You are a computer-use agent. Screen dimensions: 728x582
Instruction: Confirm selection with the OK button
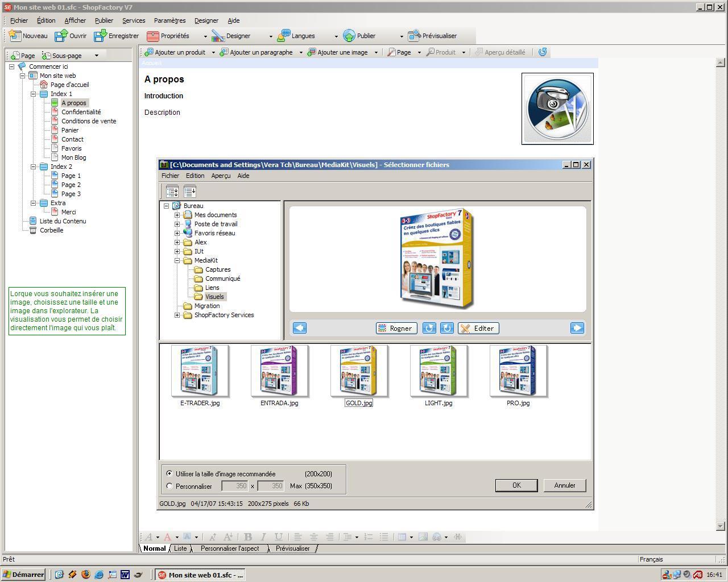coord(516,485)
